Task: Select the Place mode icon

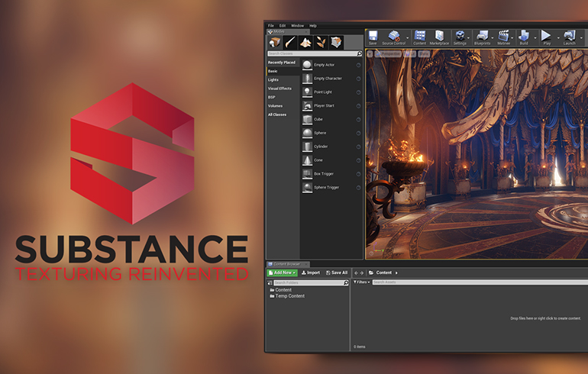Action: point(275,42)
